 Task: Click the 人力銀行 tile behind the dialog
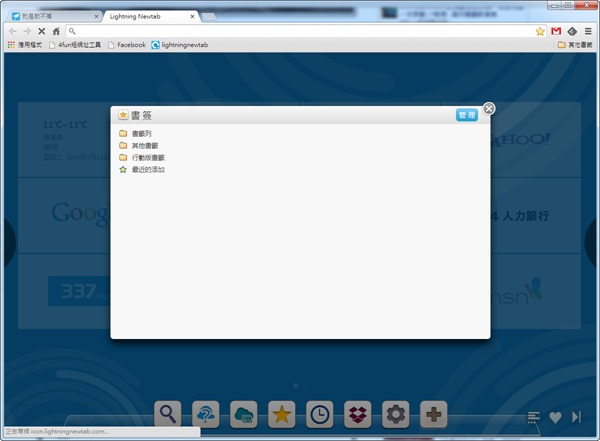[536, 215]
